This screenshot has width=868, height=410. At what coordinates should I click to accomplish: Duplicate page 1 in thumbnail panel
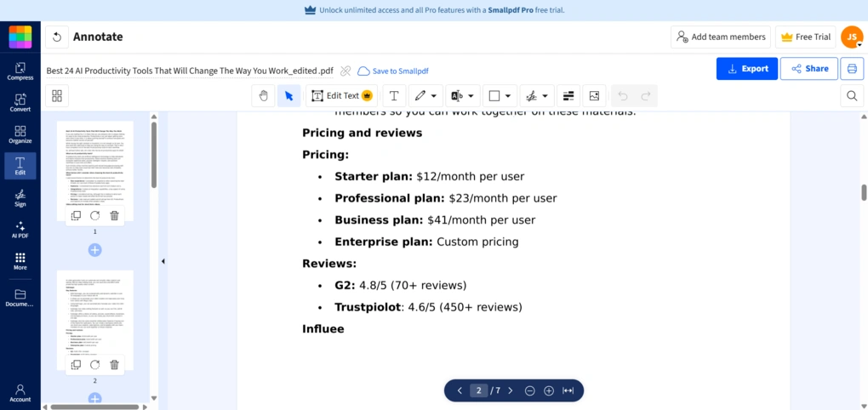pyautogui.click(x=77, y=216)
